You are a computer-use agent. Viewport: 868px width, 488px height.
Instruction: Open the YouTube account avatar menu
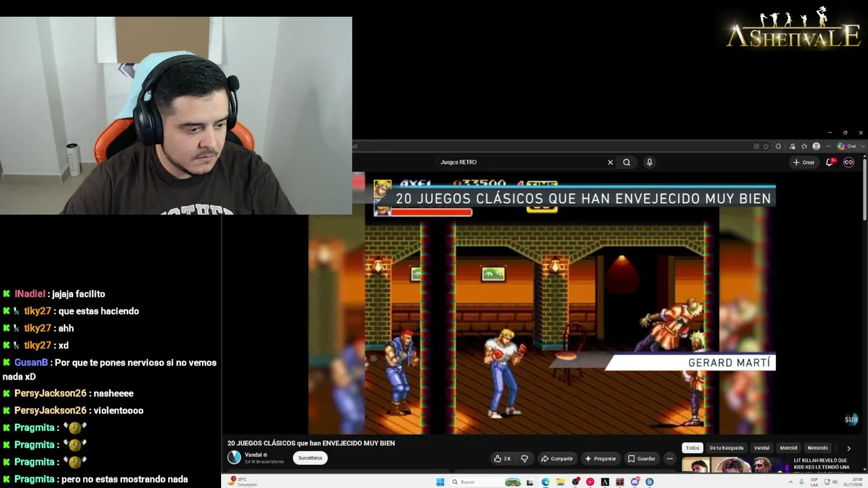(848, 162)
